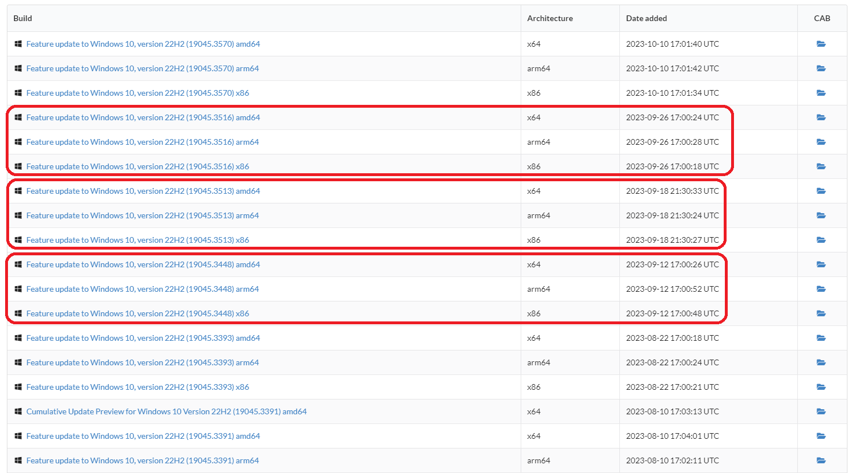Open Feature update 22H2 (19045.3570) arm64 link
Image resolution: width=868 pixels, height=473 pixels.
point(143,68)
